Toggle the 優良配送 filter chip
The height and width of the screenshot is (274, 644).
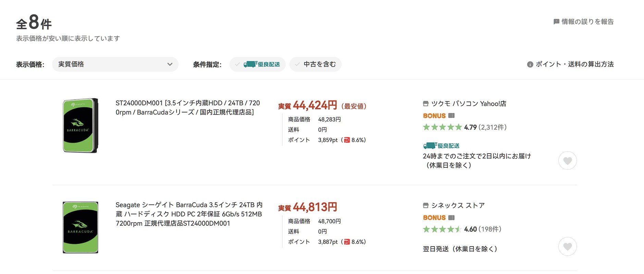click(258, 64)
